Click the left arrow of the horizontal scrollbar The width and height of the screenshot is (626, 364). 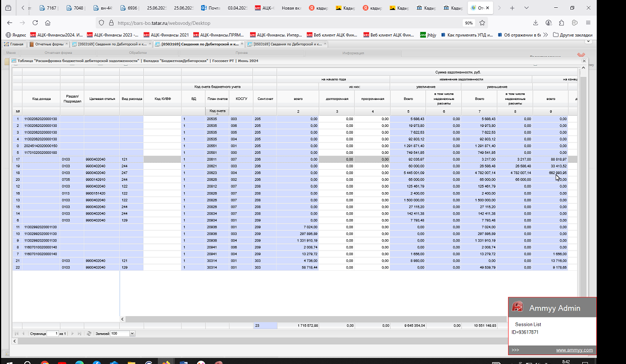point(123,319)
